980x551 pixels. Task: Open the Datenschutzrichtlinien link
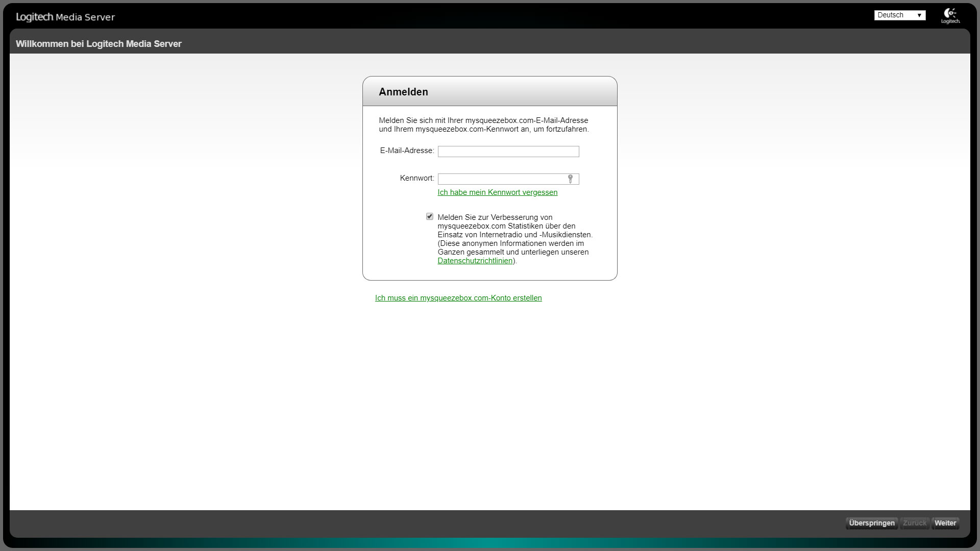[475, 261]
